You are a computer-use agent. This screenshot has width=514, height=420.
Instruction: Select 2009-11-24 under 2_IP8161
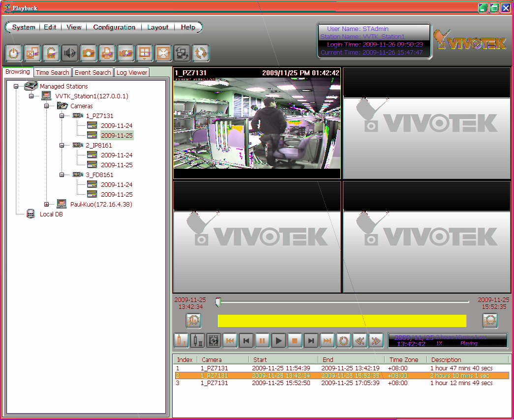coord(117,155)
